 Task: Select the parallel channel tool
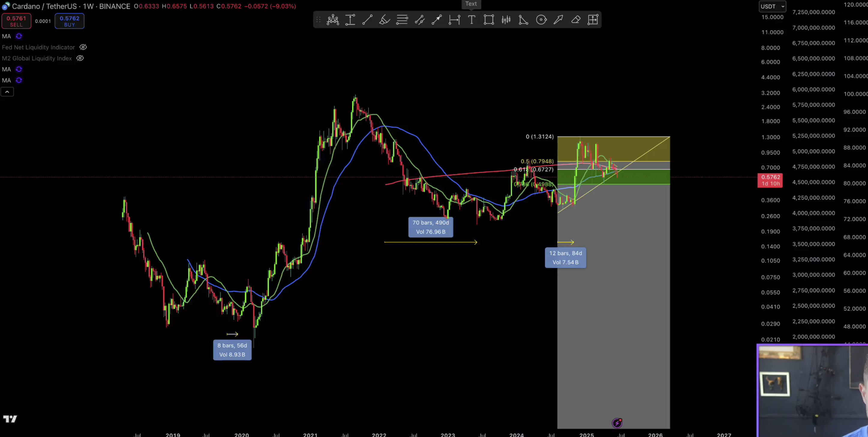click(420, 20)
